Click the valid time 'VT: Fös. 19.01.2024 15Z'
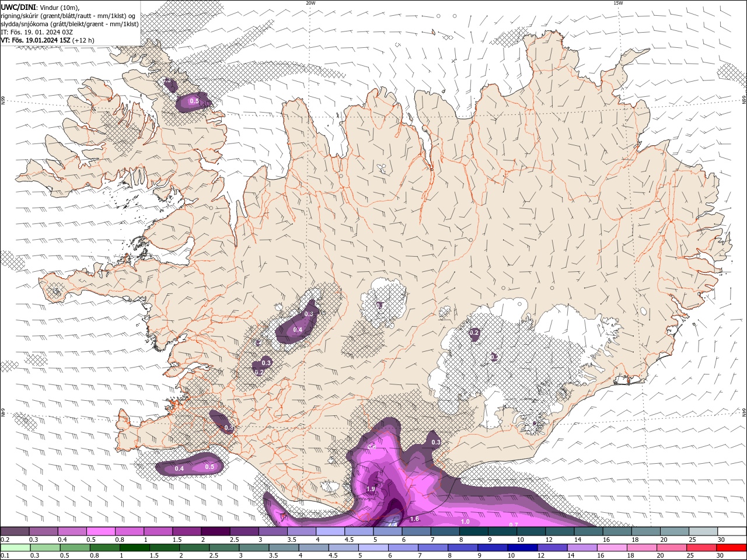Viewport: 747px width, 560px height. 36,40
